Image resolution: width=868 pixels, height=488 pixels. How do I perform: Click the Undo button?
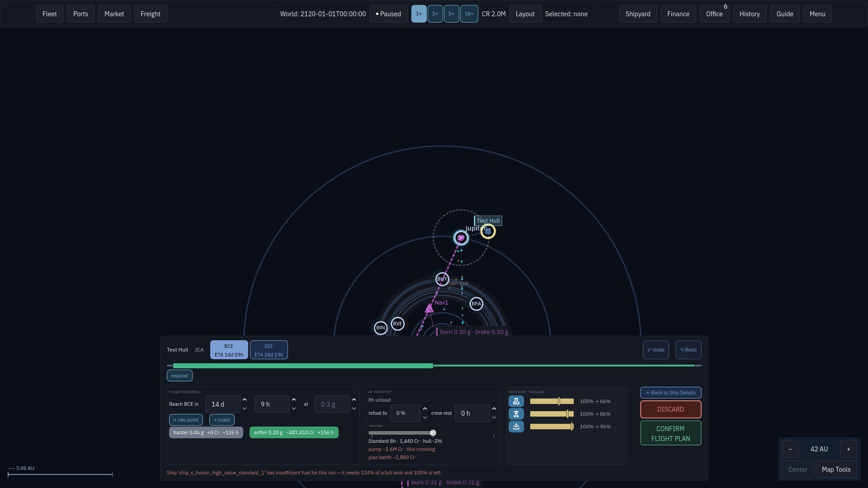pyautogui.click(x=656, y=350)
